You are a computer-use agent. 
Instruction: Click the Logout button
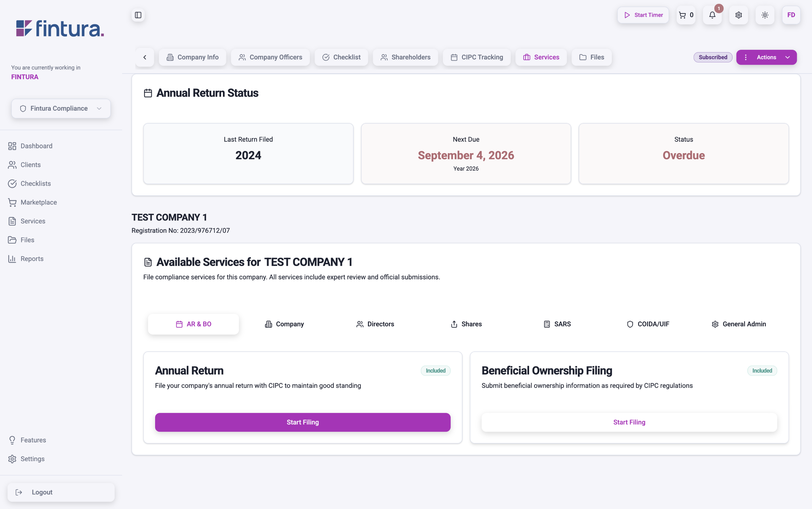[61, 492]
